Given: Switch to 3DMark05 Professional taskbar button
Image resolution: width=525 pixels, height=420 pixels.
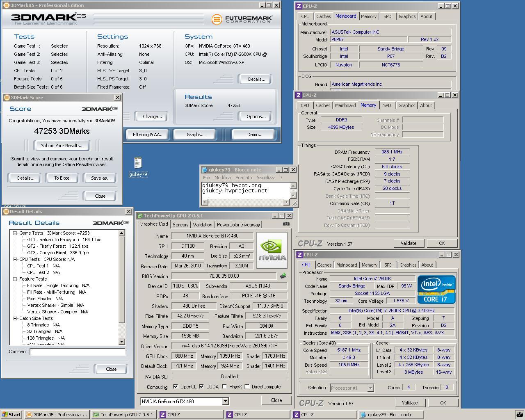Looking at the screenshot, I should tap(57, 415).
